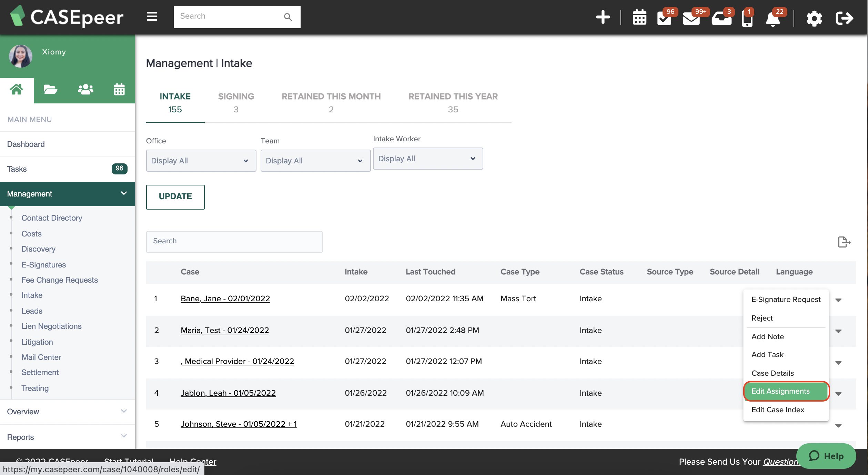Viewport: 868px width, 475px height.
Task: Check messages via the envelope icon
Action: click(692, 19)
